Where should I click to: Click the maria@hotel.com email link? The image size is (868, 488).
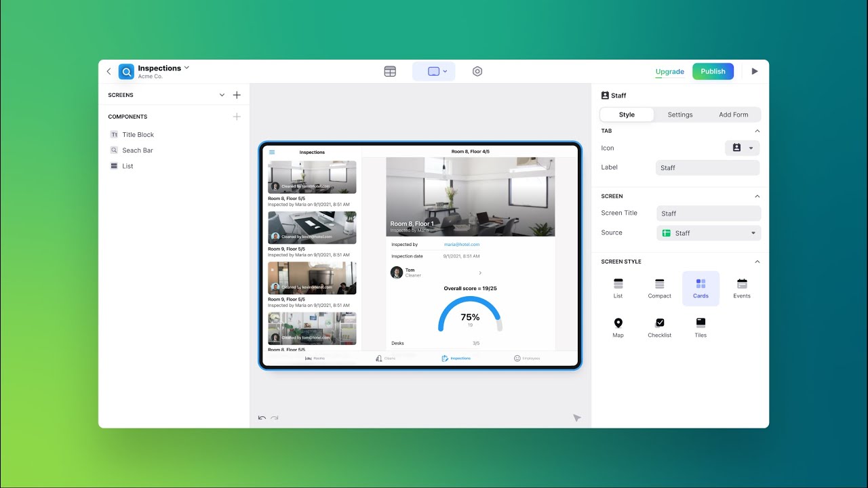462,245
